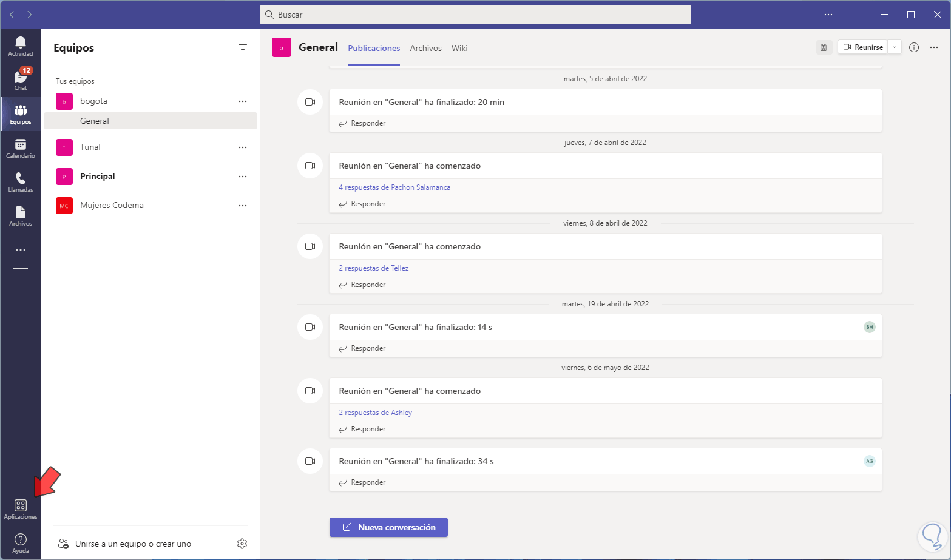
Task: Open the Aplicaciones store
Action: pyautogui.click(x=21, y=509)
